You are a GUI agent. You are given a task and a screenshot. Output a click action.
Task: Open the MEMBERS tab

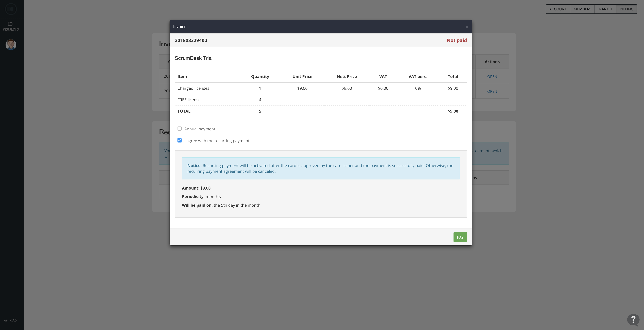pyautogui.click(x=582, y=9)
